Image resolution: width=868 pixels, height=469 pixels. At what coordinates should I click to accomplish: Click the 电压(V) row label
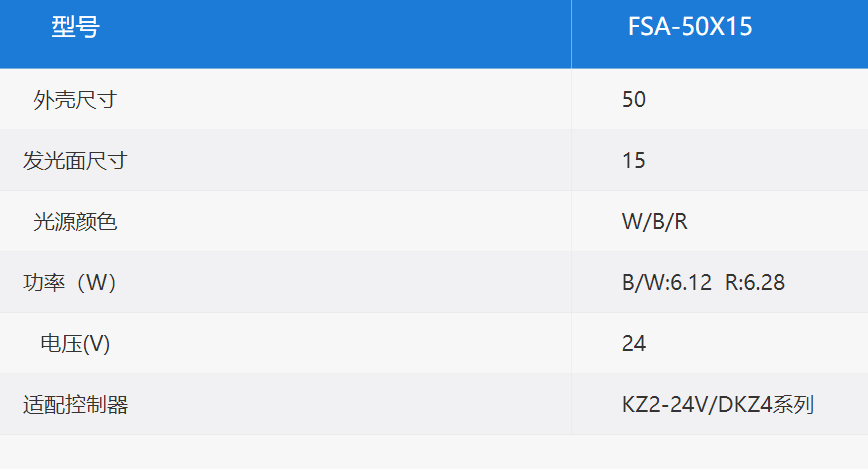click(x=75, y=343)
